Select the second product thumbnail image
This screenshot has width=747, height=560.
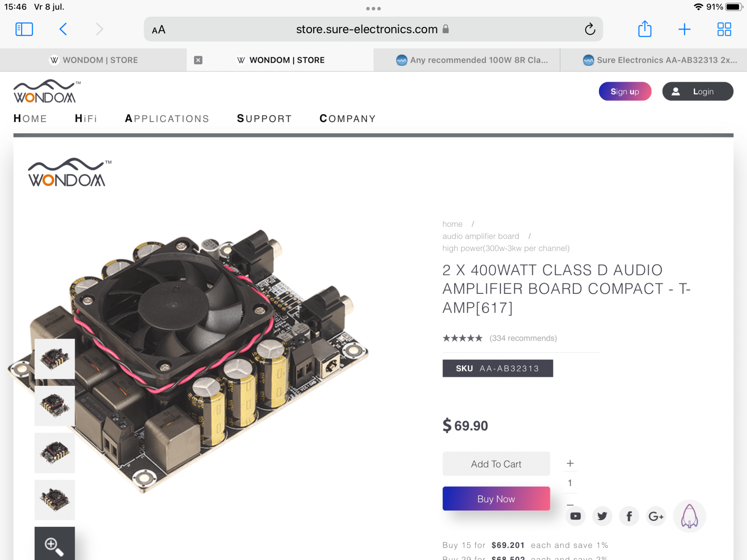(55, 406)
